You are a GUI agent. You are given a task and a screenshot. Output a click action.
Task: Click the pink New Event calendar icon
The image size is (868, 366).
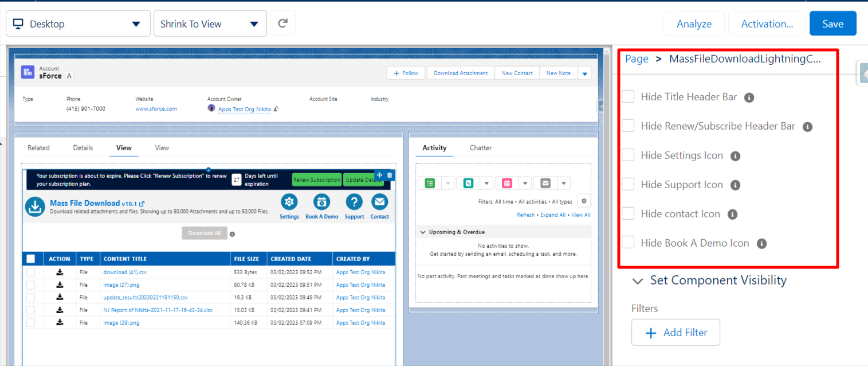click(x=506, y=183)
